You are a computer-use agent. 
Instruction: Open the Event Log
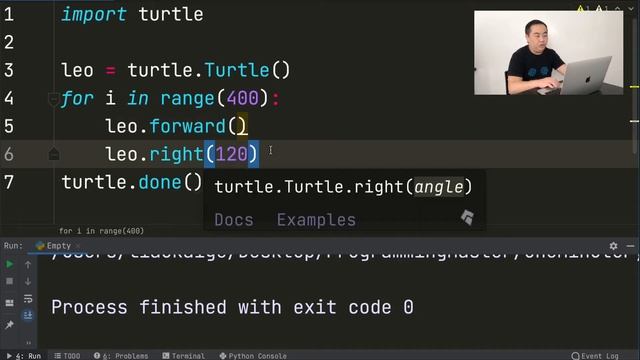595,356
